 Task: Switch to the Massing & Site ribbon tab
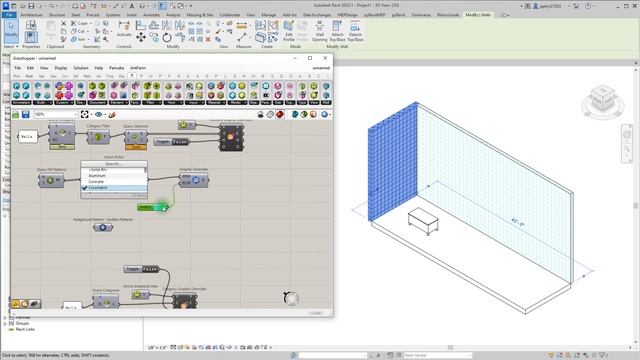(200, 15)
